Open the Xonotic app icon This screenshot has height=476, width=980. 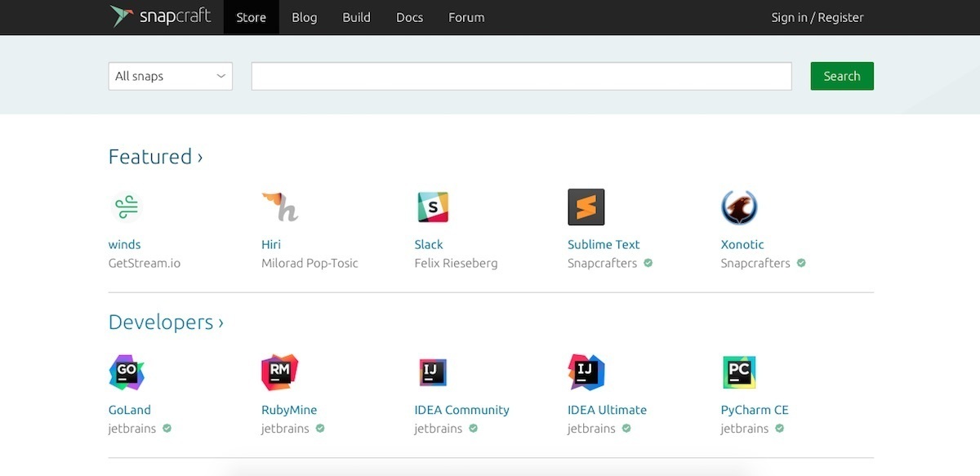[x=739, y=207]
